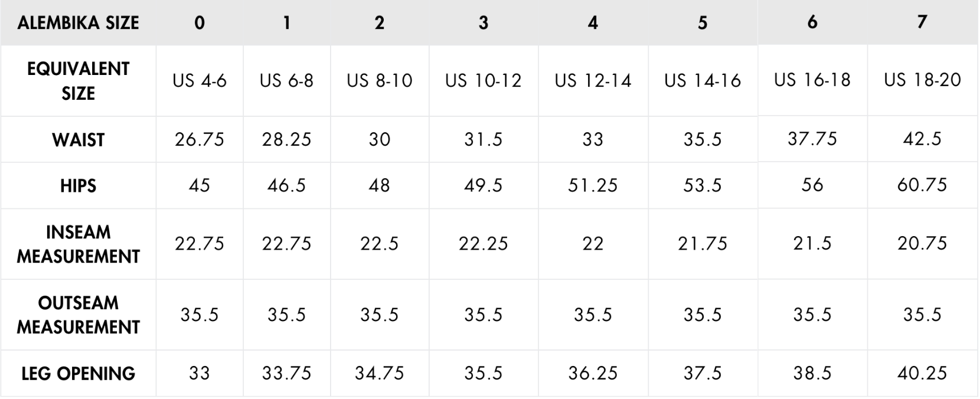Screen dimensions: 980x399
Task: Click the size 4 column header
Action: 593,23
